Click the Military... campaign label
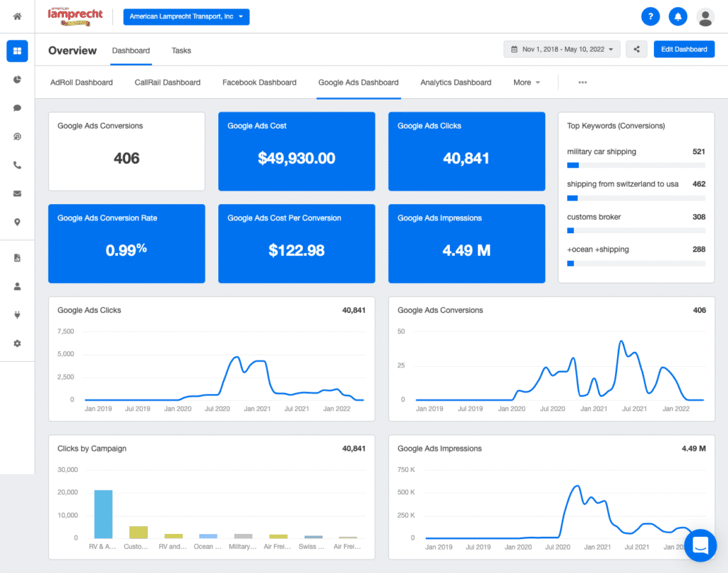728x573 pixels. coord(242,547)
